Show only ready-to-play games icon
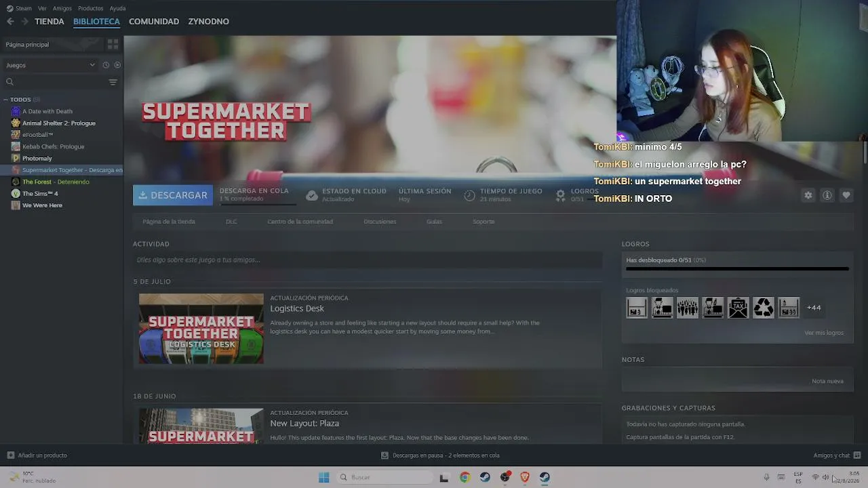 [x=117, y=65]
